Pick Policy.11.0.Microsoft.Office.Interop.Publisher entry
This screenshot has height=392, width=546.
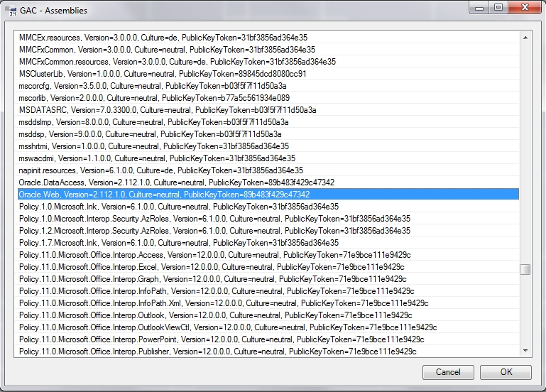[218, 352]
